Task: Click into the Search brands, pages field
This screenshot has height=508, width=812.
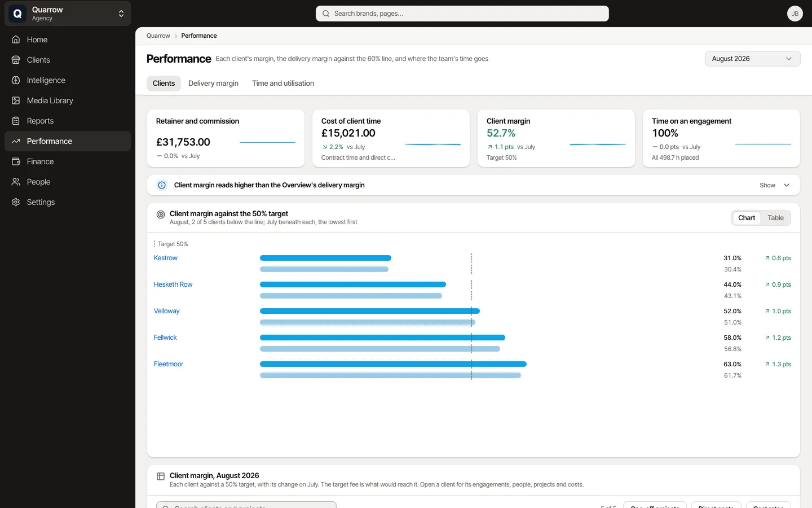Action: point(462,14)
